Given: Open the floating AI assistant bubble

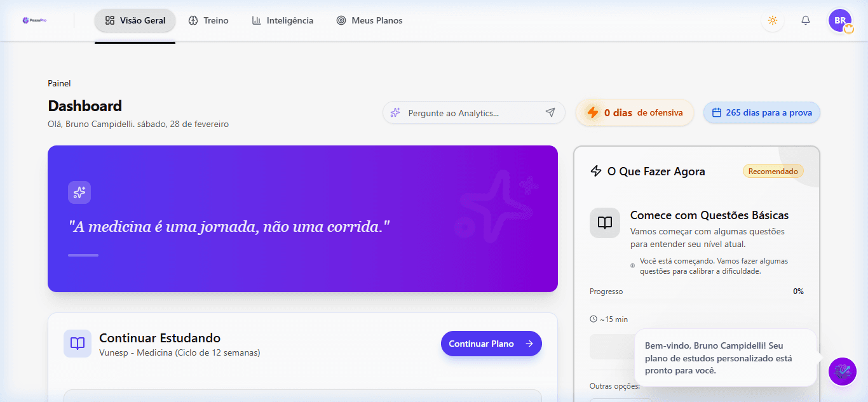Looking at the screenshot, I should (x=842, y=372).
